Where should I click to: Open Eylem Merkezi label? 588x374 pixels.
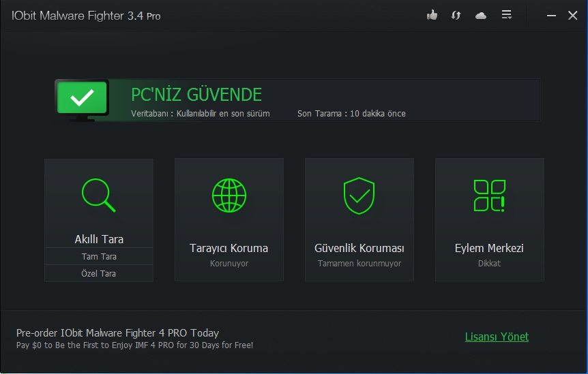click(489, 248)
